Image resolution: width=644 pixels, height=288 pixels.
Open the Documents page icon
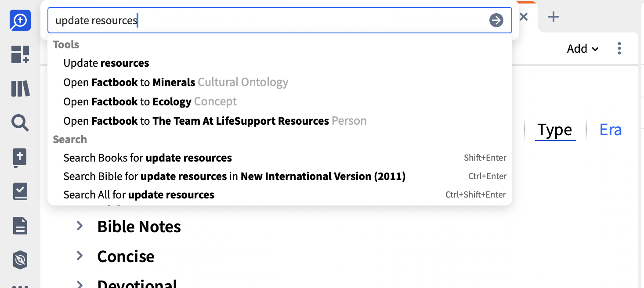[x=20, y=226]
